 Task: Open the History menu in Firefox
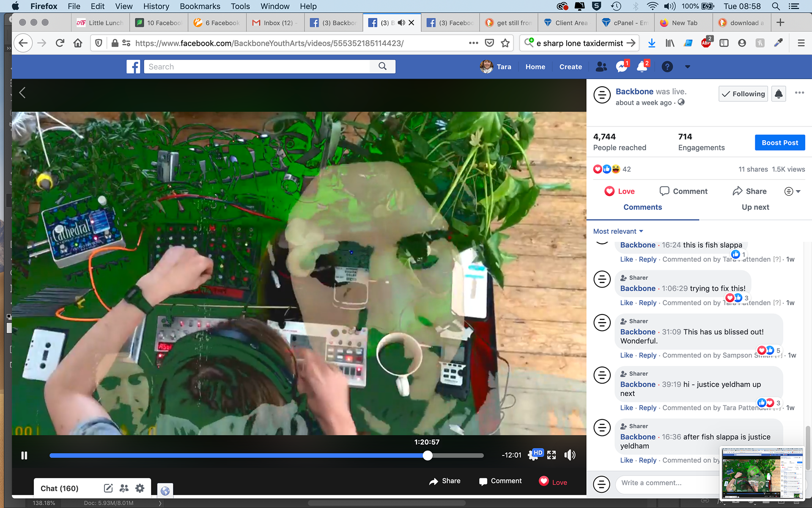[x=156, y=6]
